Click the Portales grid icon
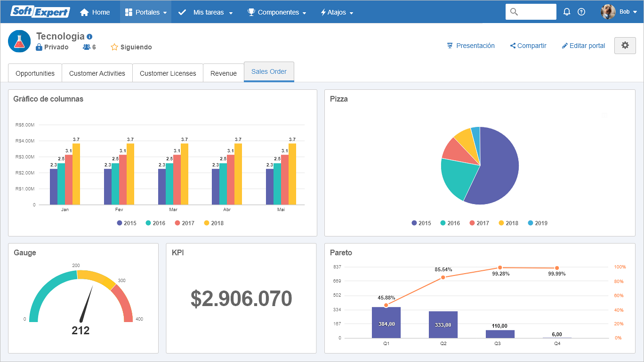 [x=129, y=12]
